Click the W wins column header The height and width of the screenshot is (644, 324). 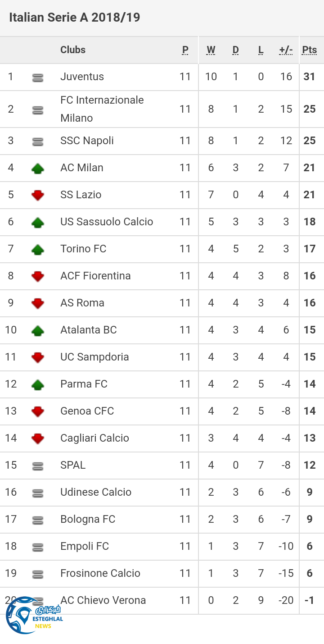tap(211, 50)
